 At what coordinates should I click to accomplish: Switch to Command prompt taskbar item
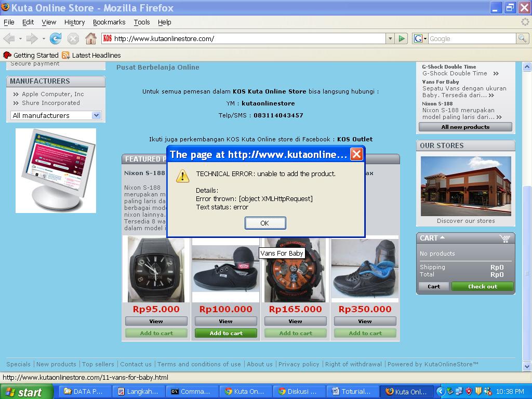[x=192, y=392]
